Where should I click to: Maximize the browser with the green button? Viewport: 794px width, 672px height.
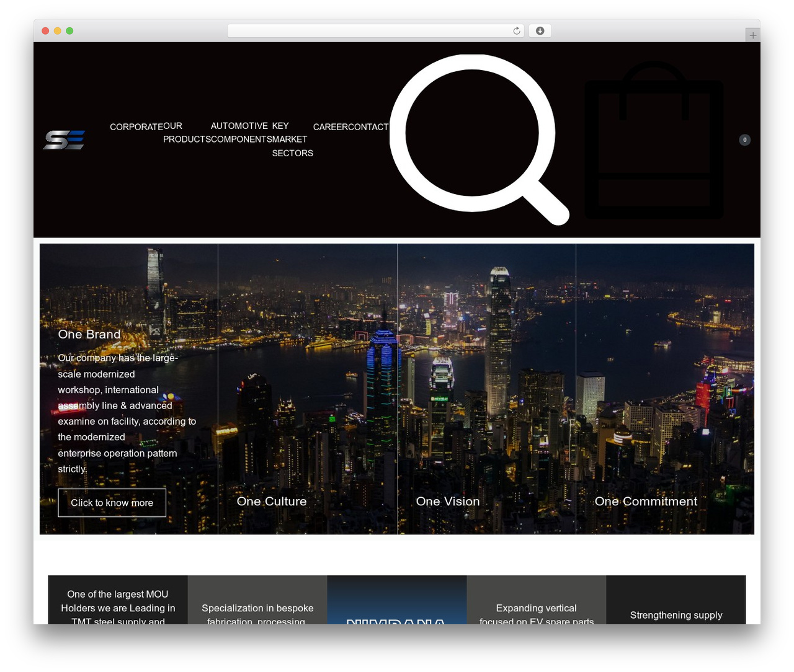[x=69, y=31]
